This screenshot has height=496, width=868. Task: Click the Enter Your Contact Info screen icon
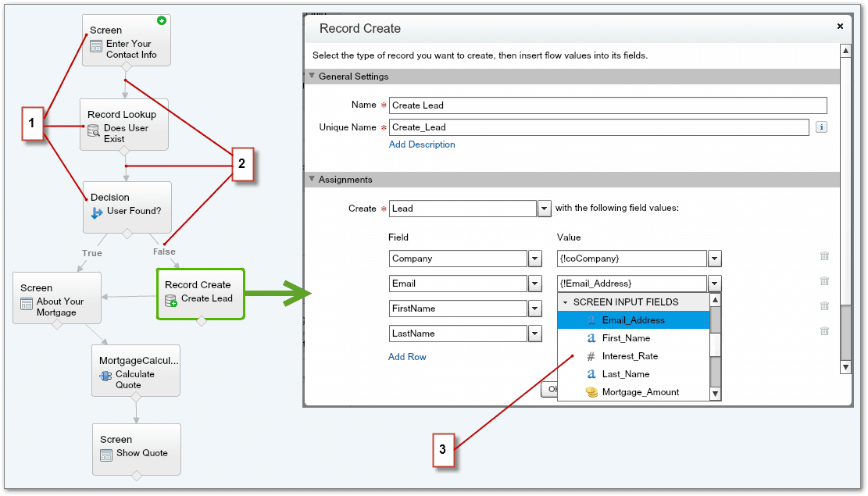pos(96,47)
